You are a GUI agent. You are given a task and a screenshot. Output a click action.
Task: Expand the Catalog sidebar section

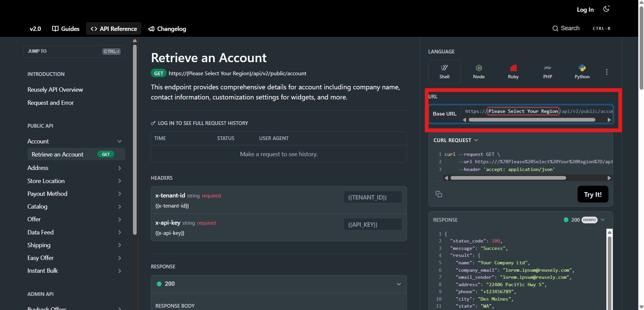[120, 207]
